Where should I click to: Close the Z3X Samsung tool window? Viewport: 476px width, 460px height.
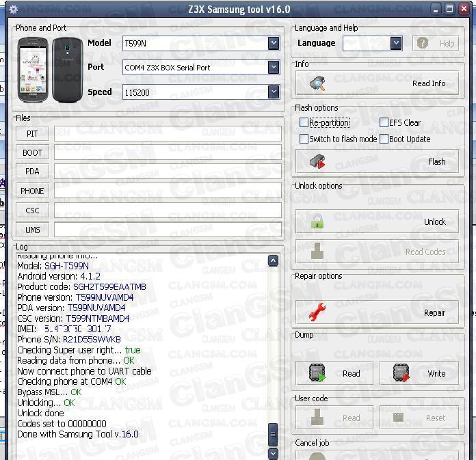tap(464, 9)
